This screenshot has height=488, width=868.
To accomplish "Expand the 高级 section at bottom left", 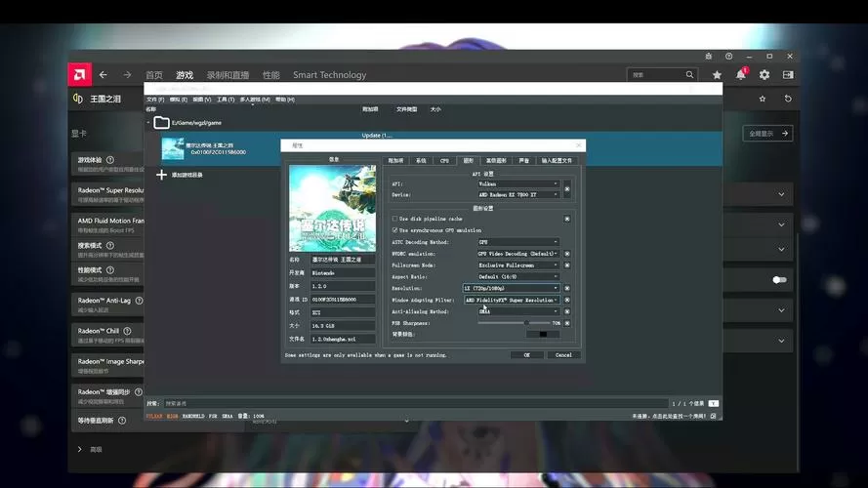I will tap(80, 449).
